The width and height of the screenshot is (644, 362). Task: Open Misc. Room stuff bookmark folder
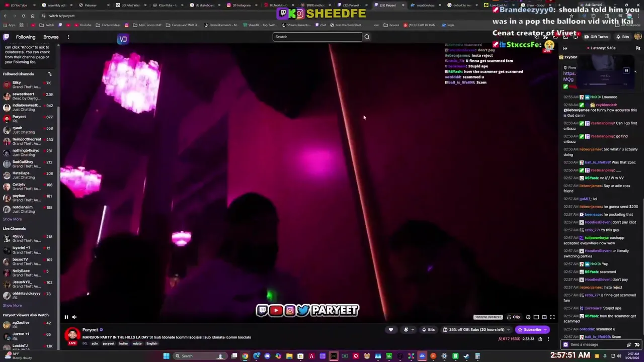[x=147, y=25]
